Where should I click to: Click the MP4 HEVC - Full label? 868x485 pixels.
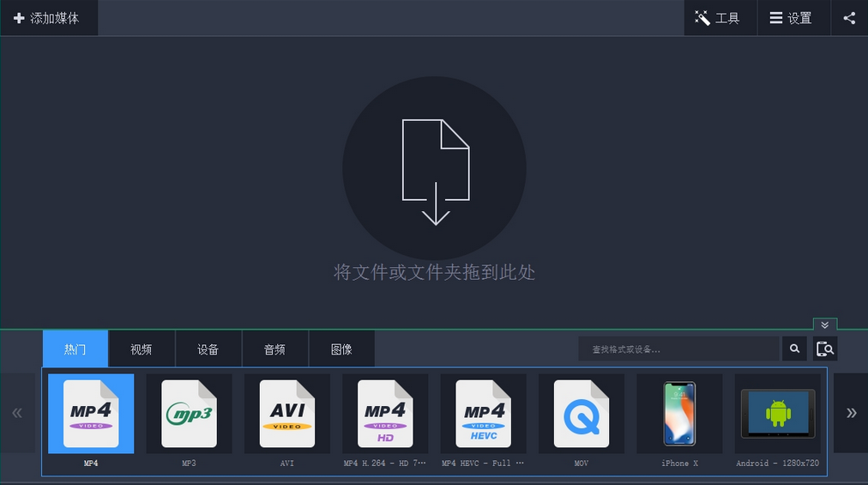(x=483, y=463)
